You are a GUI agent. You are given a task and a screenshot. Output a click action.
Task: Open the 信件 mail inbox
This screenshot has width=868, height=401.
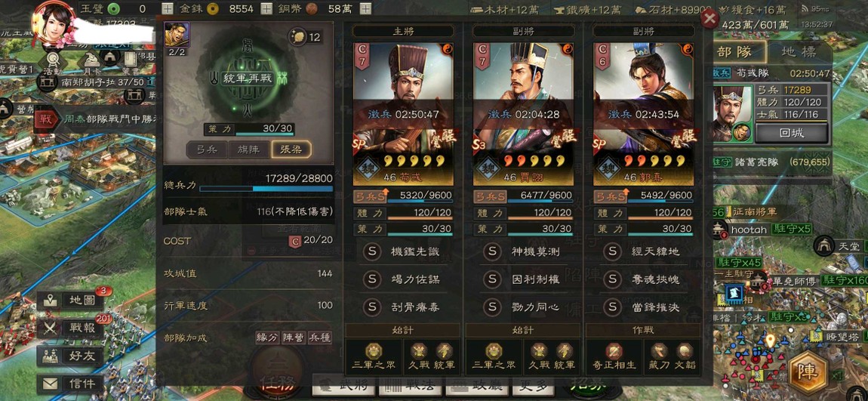(x=71, y=384)
